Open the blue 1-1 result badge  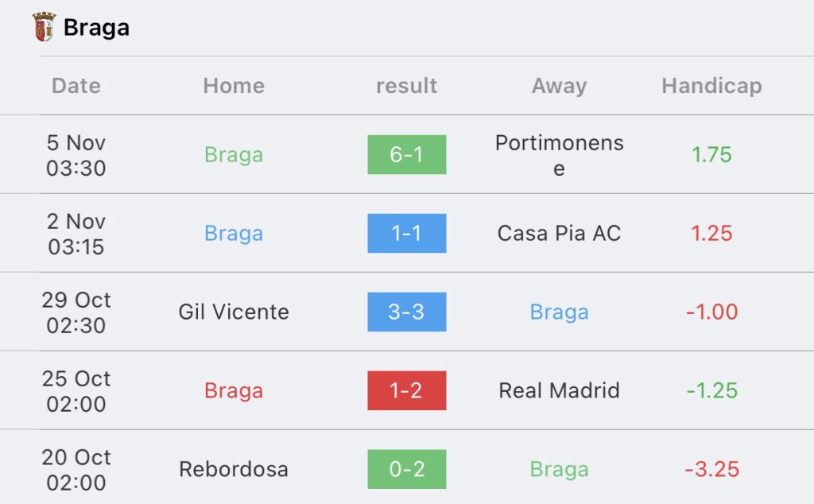[x=406, y=233]
